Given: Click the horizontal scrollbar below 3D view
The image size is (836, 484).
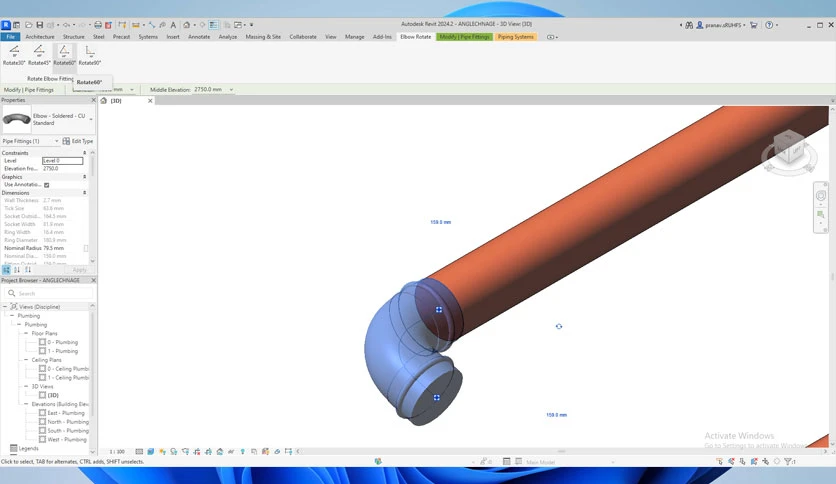Looking at the screenshot, I should [561, 451].
